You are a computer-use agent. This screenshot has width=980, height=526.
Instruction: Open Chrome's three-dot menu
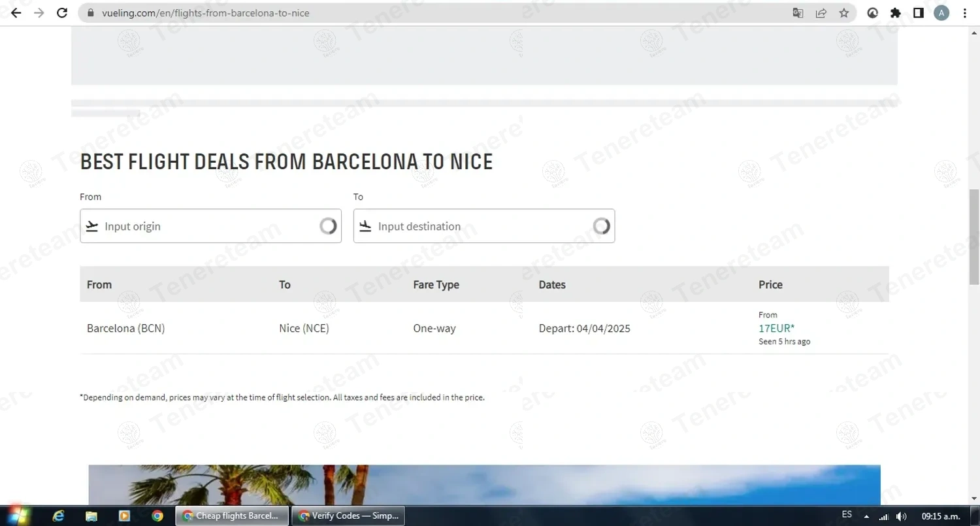965,13
